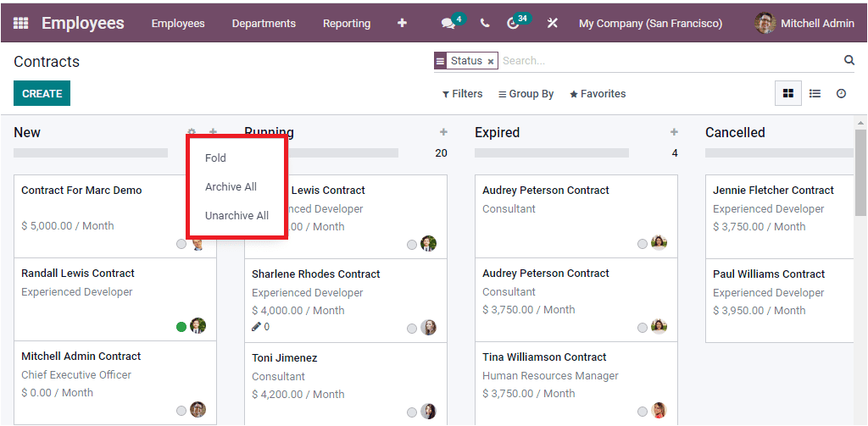The height and width of the screenshot is (426, 868).
Task: Click the Expired column count 4
Action: point(674,153)
